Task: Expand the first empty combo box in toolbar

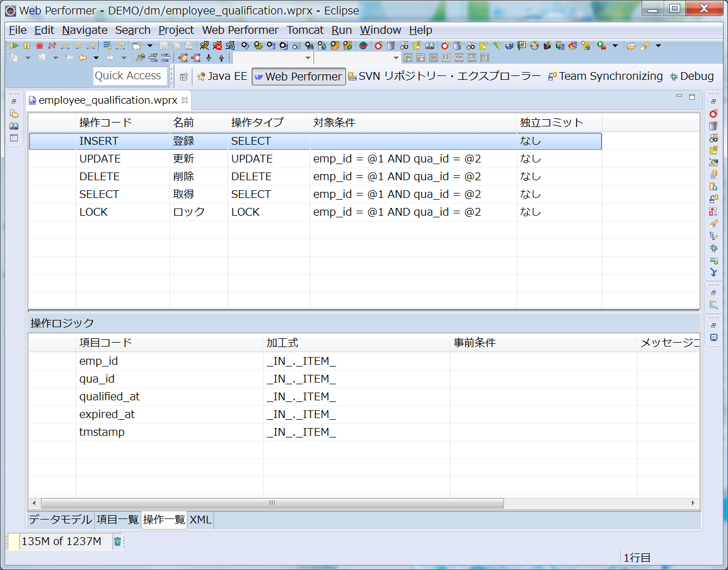Action: (x=308, y=58)
